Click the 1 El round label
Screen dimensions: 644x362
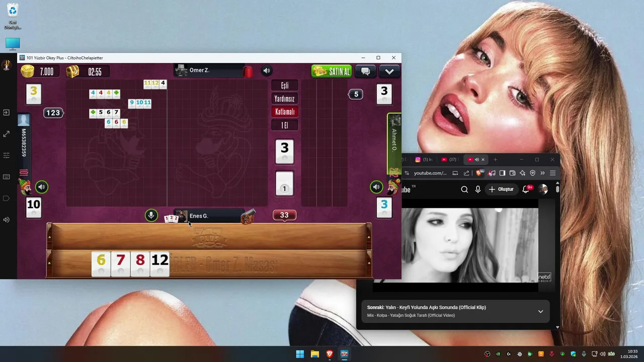[x=285, y=125]
